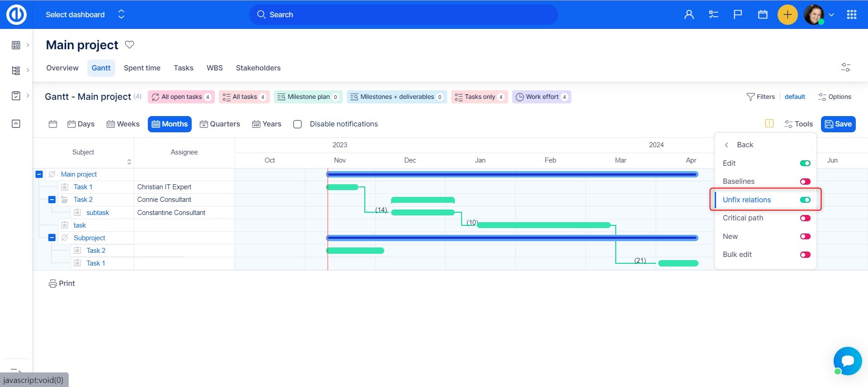Open the apps grid menu icon
The width and height of the screenshot is (868, 387).
pyautogui.click(x=852, y=15)
